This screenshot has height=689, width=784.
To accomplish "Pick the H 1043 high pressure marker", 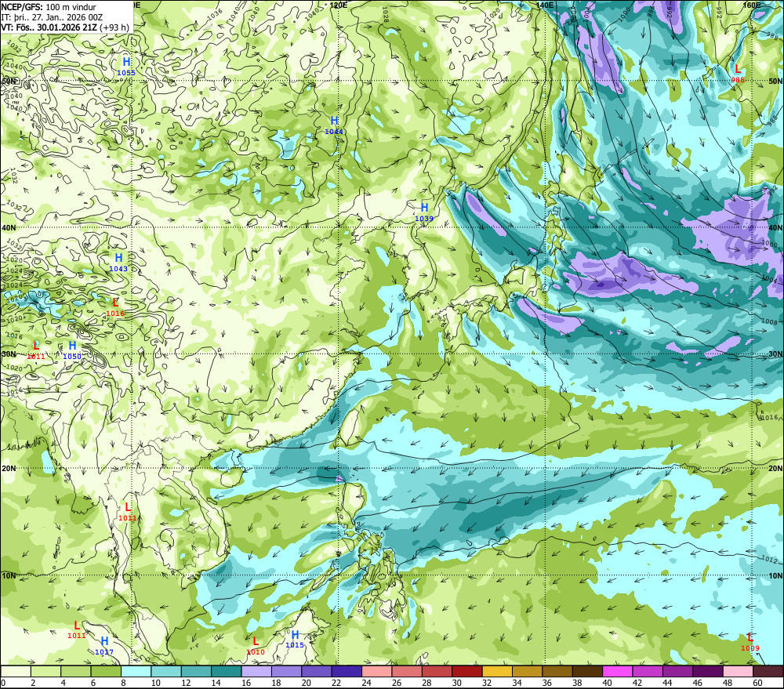I will (118, 263).
